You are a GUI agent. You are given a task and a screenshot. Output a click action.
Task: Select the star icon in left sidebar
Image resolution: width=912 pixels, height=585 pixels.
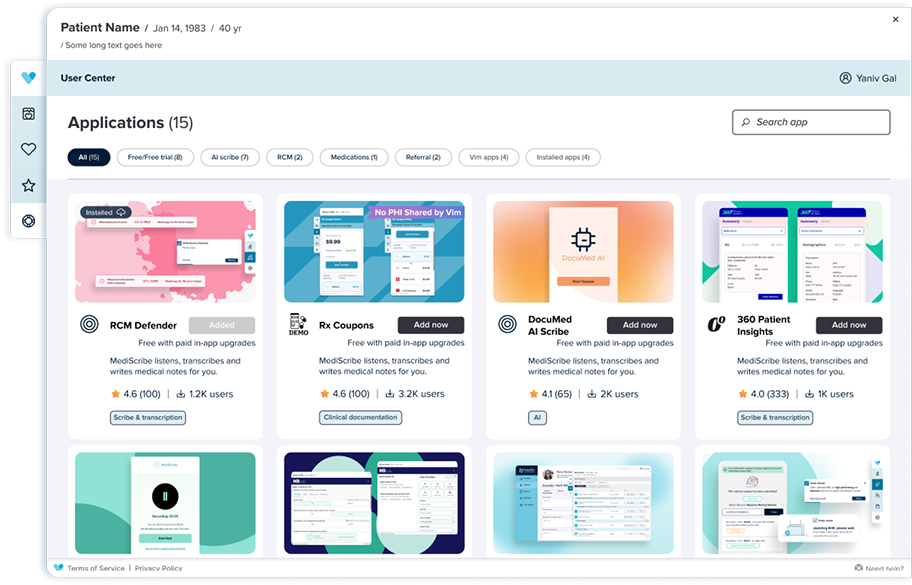(x=29, y=186)
